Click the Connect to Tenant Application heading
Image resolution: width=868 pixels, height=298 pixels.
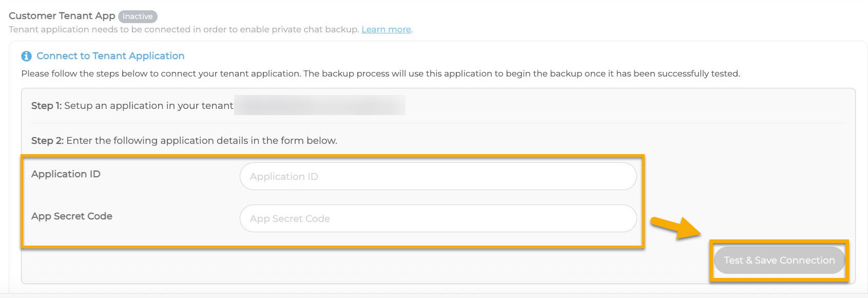110,56
